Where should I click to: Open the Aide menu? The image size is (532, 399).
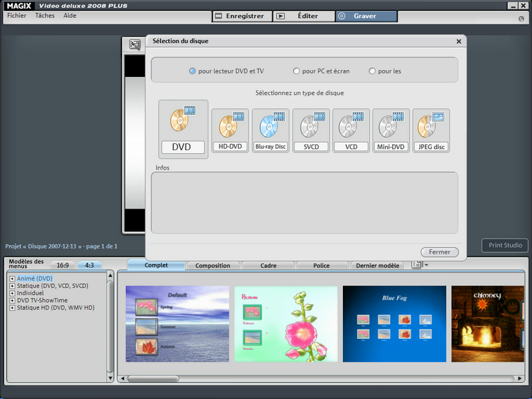(x=69, y=16)
